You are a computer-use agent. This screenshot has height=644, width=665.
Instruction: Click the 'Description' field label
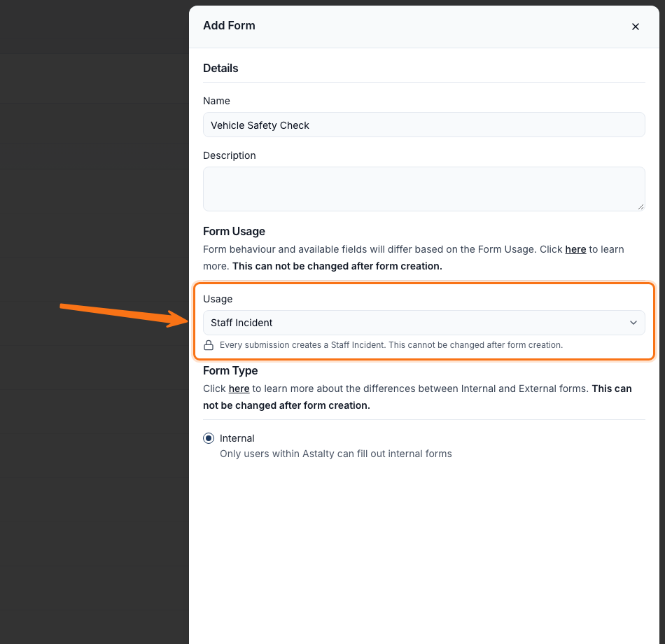pos(230,155)
